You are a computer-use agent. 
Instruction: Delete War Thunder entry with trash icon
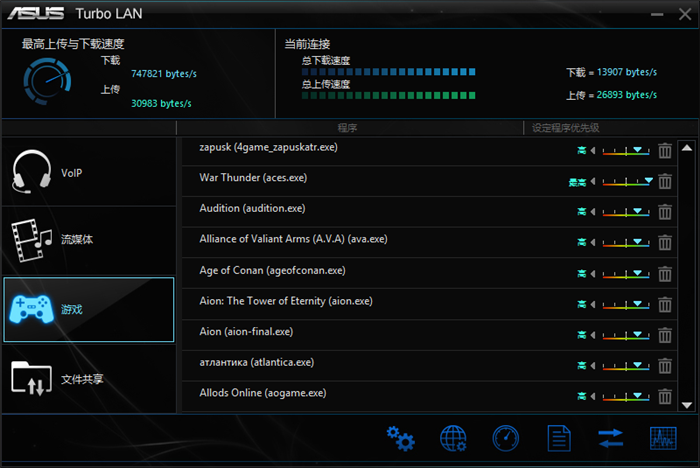pos(665,181)
